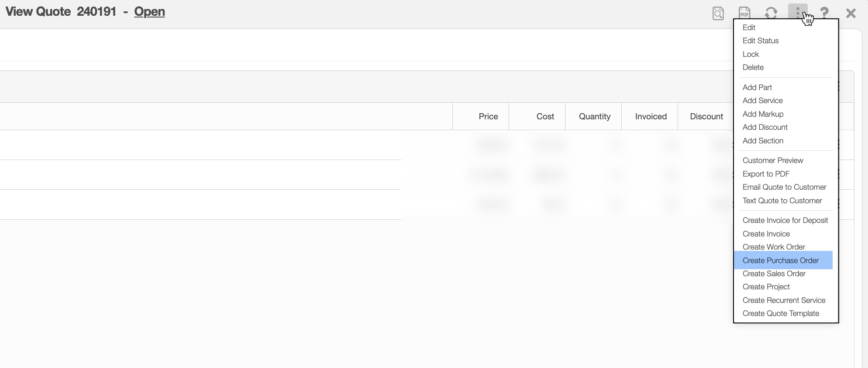Choose Email Quote to Customer

784,187
